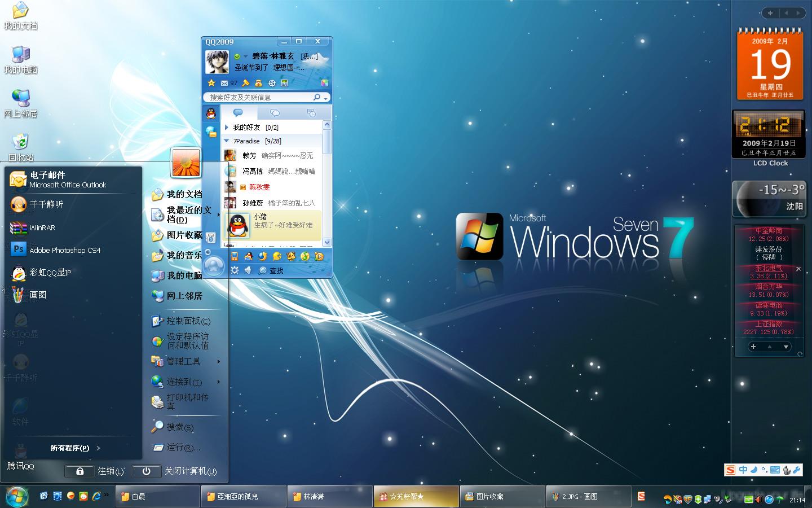
Task: Select contact 小猪 in QQ list
Action: [273, 225]
